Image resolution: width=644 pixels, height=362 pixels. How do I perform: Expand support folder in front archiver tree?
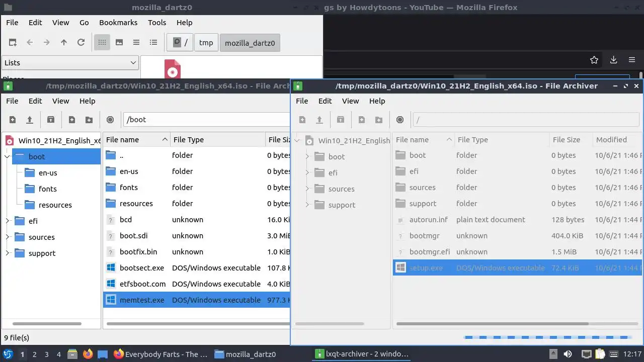(307, 205)
